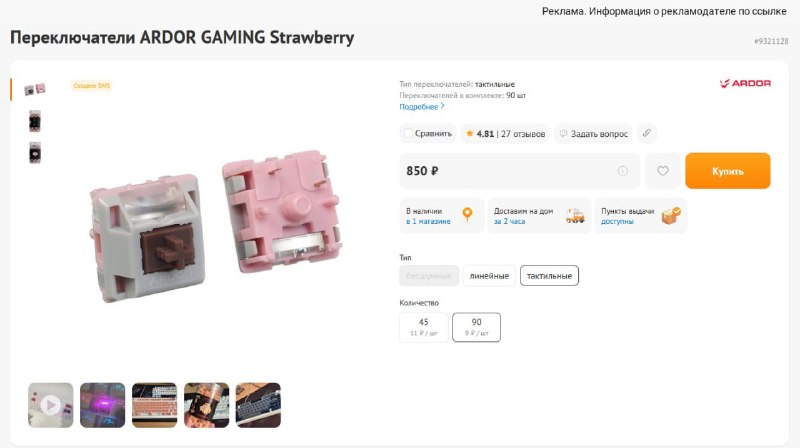Click the ARDOR brand logo
This screenshot has height=448, width=800.
[x=745, y=83]
